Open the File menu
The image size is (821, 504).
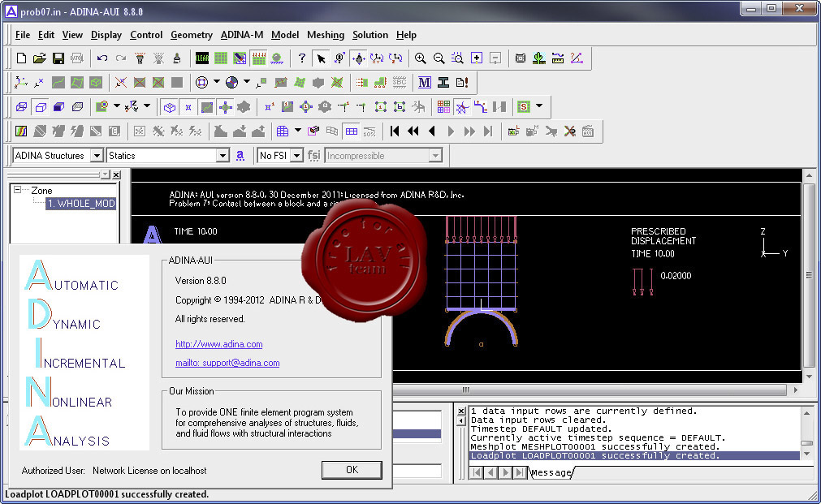[23, 35]
